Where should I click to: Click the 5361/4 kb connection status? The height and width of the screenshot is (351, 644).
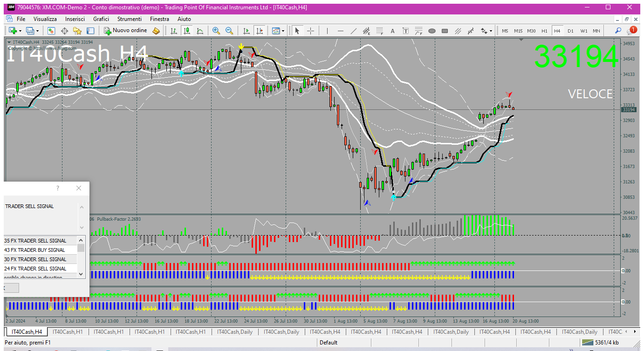[600, 343]
